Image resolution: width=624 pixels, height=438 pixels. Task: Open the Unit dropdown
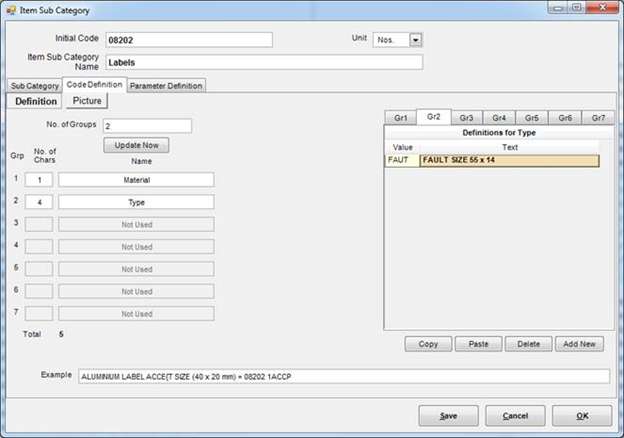416,40
